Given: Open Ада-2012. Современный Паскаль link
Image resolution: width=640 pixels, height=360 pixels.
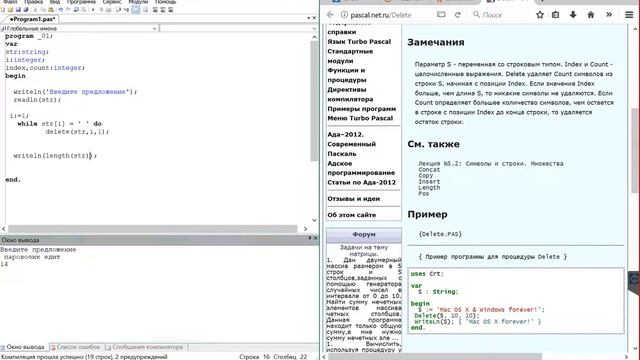Looking at the screenshot, I should (x=351, y=144).
